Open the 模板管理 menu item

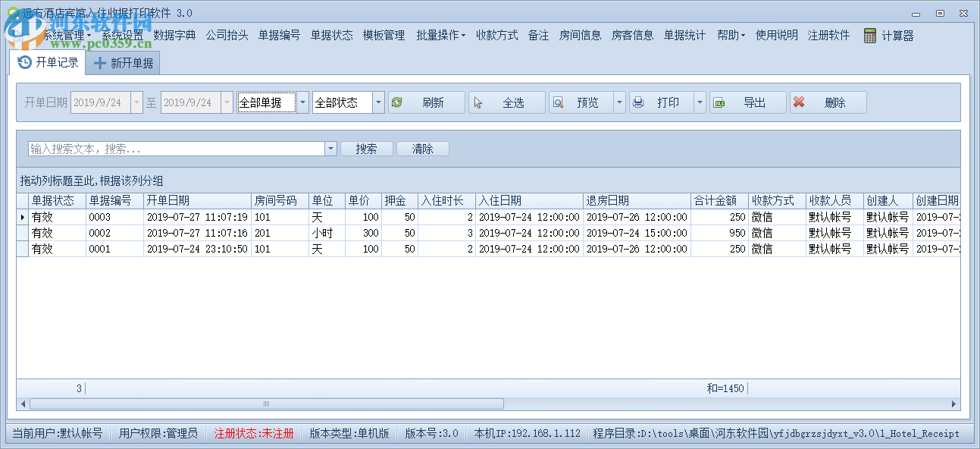(x=384, y=35)
